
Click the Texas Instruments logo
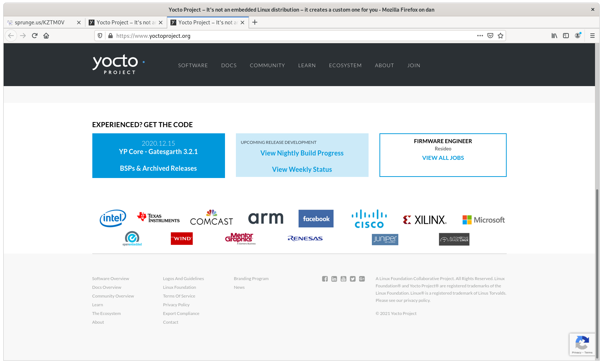(x=158, y=217)
